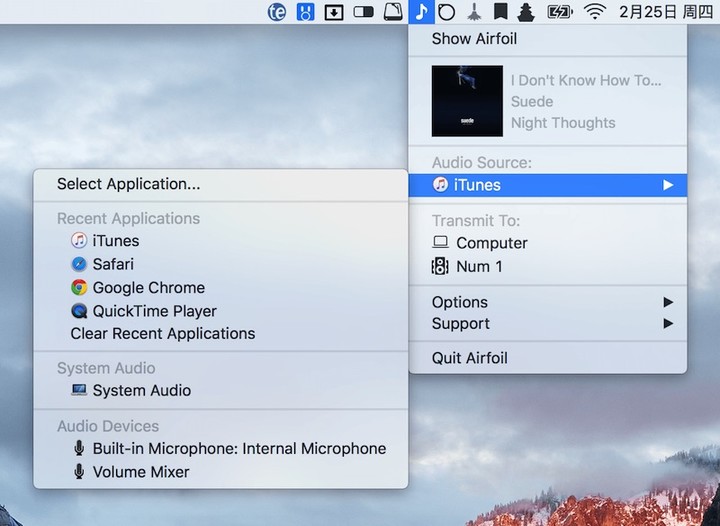The height and width of the screenshot is (526, 720).
Task: Select the Volume Mixer audio device
Action: [140, 472]
